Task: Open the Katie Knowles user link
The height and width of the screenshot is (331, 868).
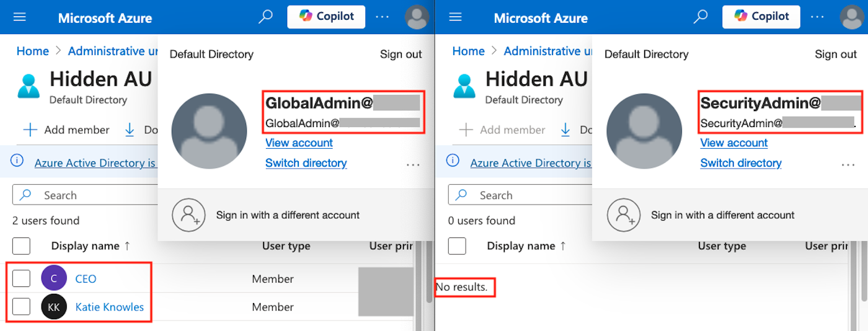Action: tap(109, 307)
